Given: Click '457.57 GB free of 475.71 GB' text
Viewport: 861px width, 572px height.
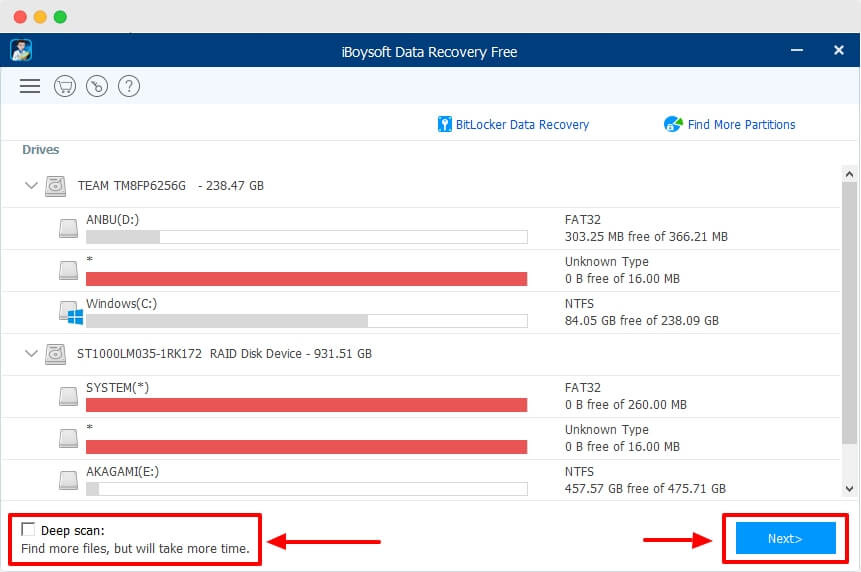Looking at the screenshot, I should click(x=645, y=489).
